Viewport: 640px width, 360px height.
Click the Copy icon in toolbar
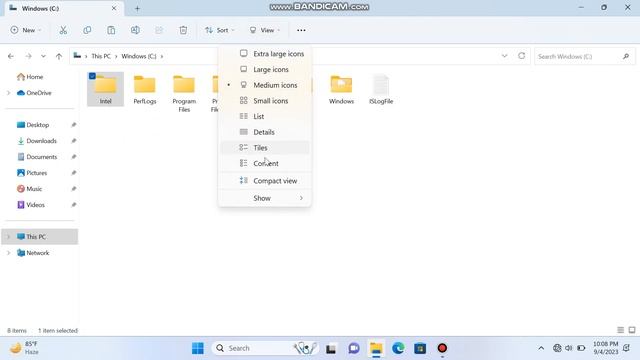pos(87,30)
